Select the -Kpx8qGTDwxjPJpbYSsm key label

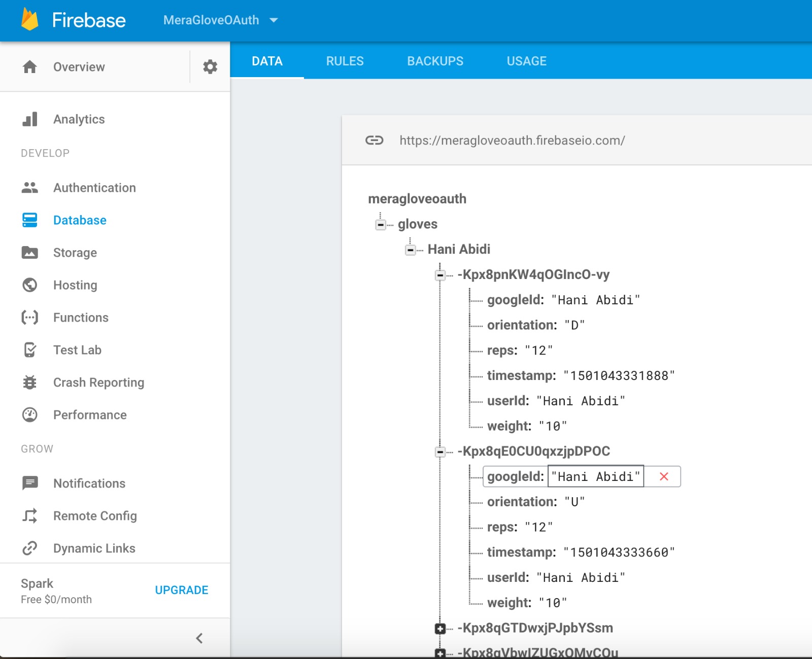pyautogui.click(x=535, y=628)
